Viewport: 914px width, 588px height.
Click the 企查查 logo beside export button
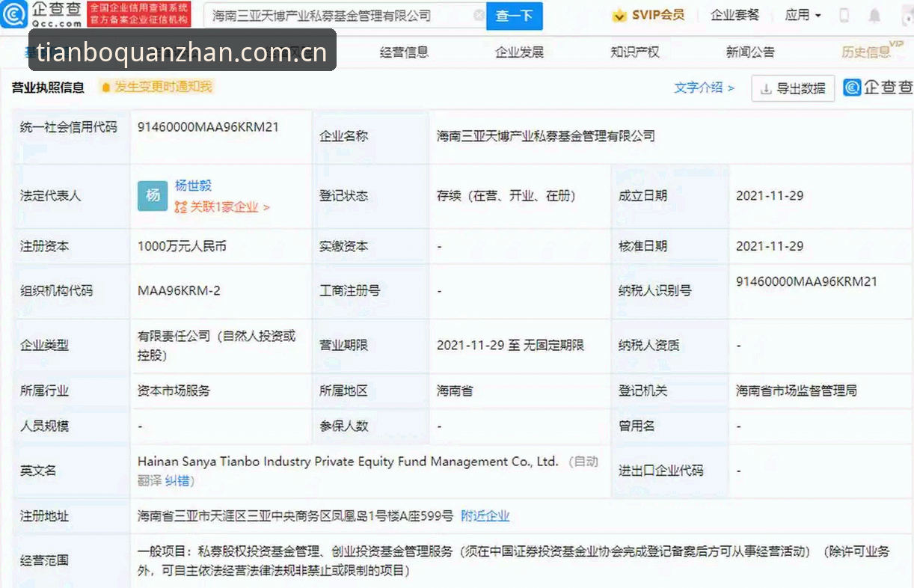tap(877, 88)
